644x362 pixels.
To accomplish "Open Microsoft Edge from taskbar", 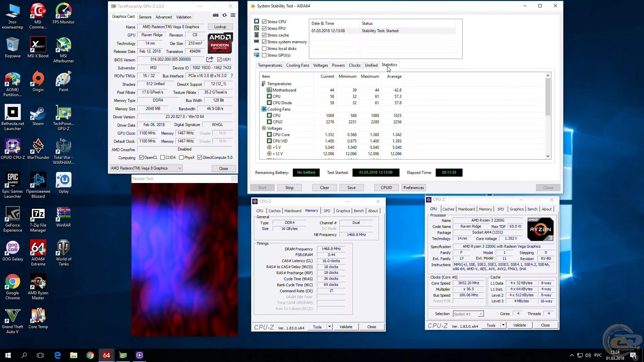I will pos(57,355).
